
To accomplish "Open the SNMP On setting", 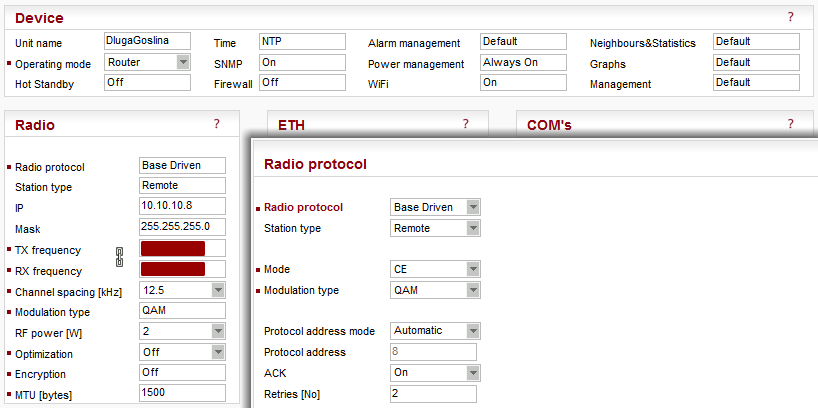I will point(302,62).
